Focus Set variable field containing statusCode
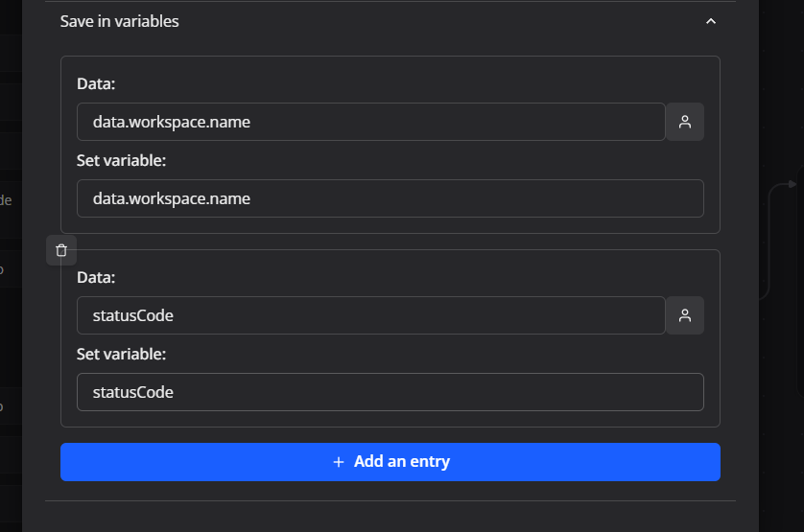804x532 pixels. (390, 392)
